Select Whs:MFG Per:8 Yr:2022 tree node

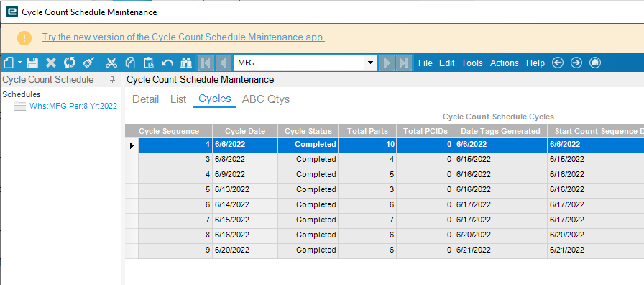click(73, 106)
